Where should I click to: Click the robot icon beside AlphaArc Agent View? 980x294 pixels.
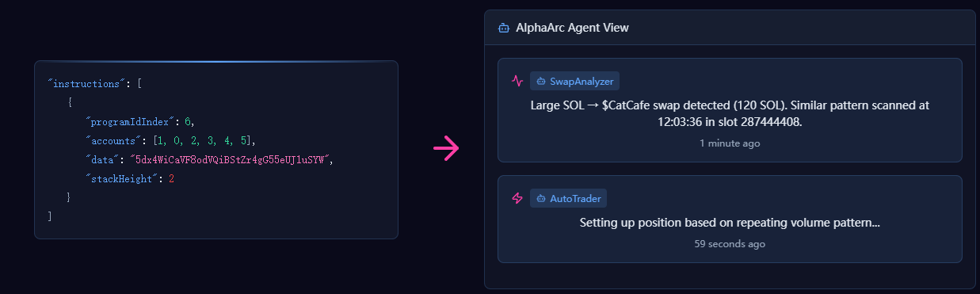click(504, 28)
